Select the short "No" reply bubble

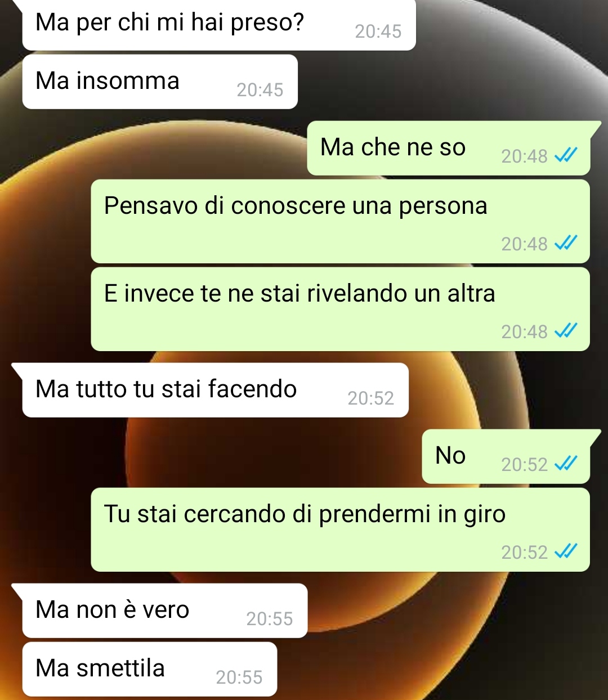click(x=506, y=456)
